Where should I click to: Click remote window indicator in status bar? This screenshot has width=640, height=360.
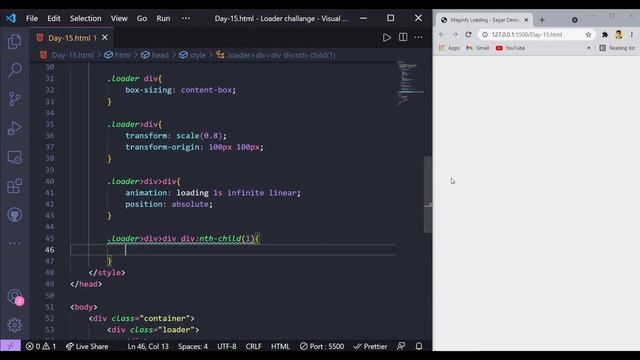(x=10, y=346)
